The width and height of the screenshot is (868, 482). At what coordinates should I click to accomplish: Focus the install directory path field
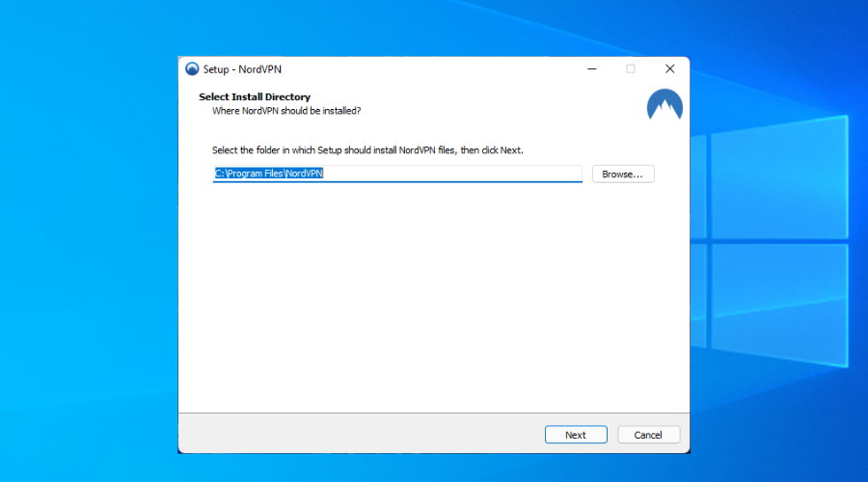tap(397, 174)
